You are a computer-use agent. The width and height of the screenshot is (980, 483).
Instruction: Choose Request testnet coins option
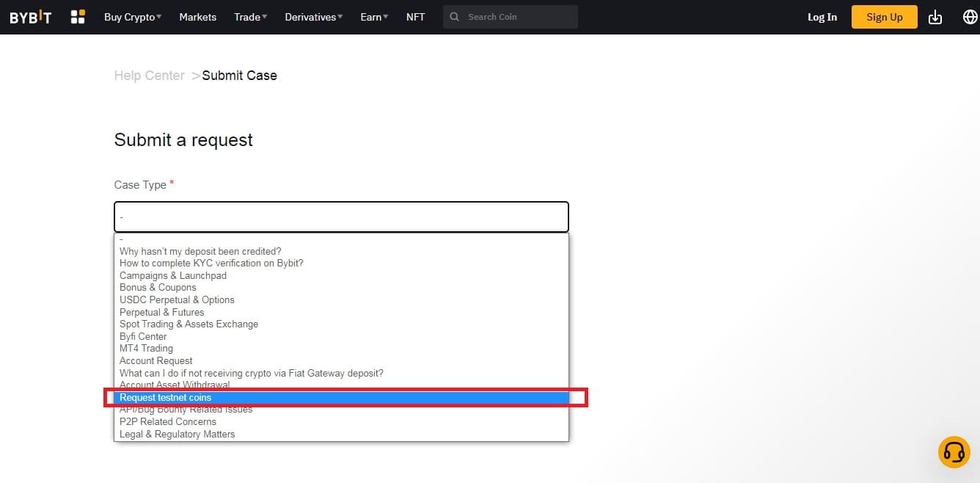pyautogui.click(x=342, y=398)
